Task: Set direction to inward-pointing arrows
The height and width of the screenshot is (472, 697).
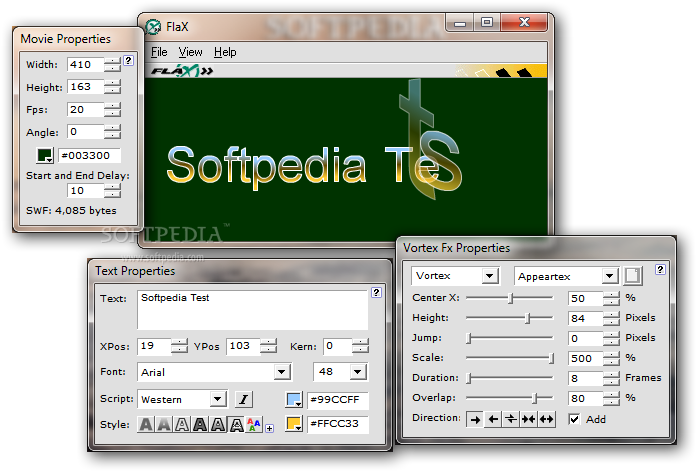Action: pos(529,419)
